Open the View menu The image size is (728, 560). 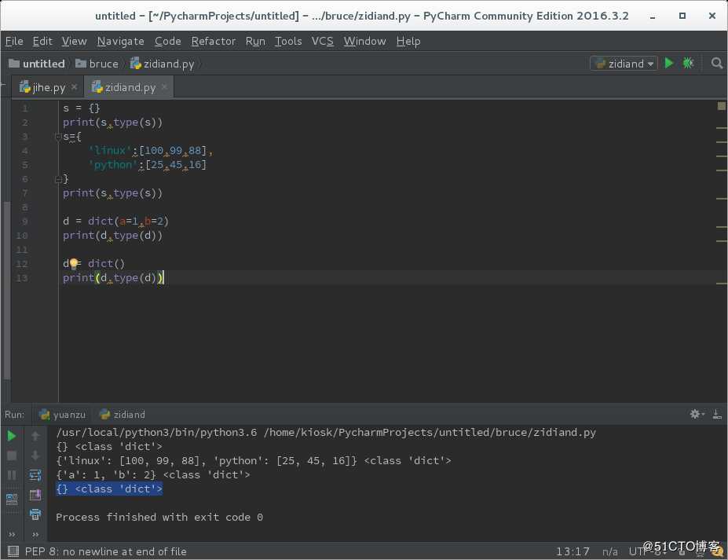75,42
